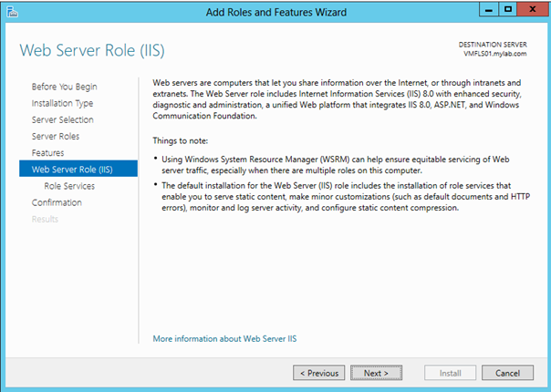Open Role Services sub-step

(x=69, y=186)
